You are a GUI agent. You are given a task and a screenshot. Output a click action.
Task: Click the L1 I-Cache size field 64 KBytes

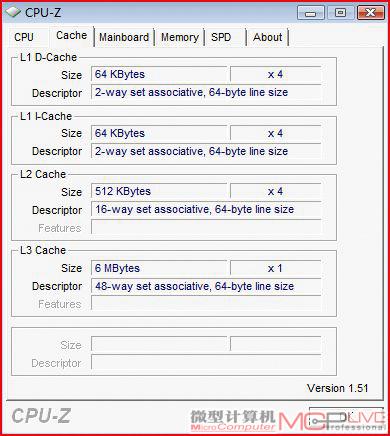159,133
